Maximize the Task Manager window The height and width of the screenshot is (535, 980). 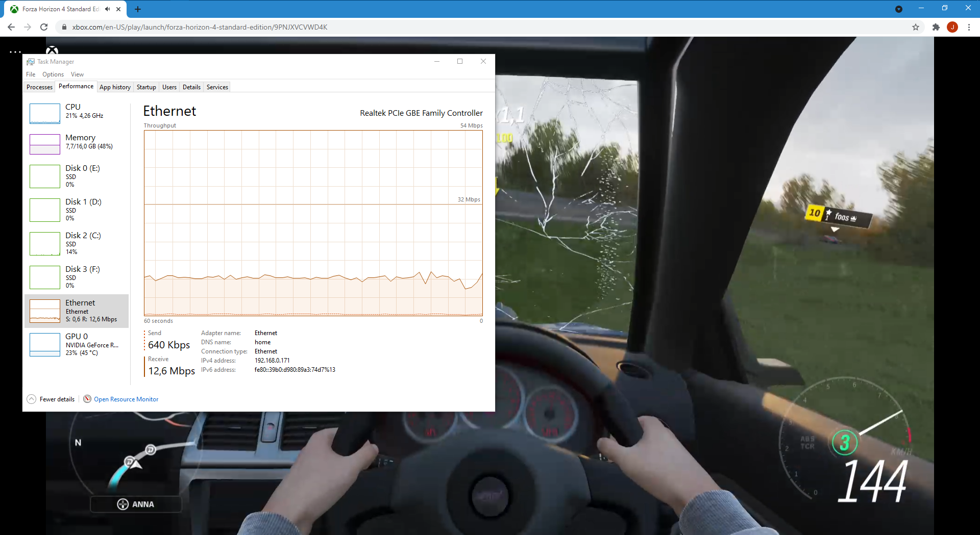tap(460, 61)
